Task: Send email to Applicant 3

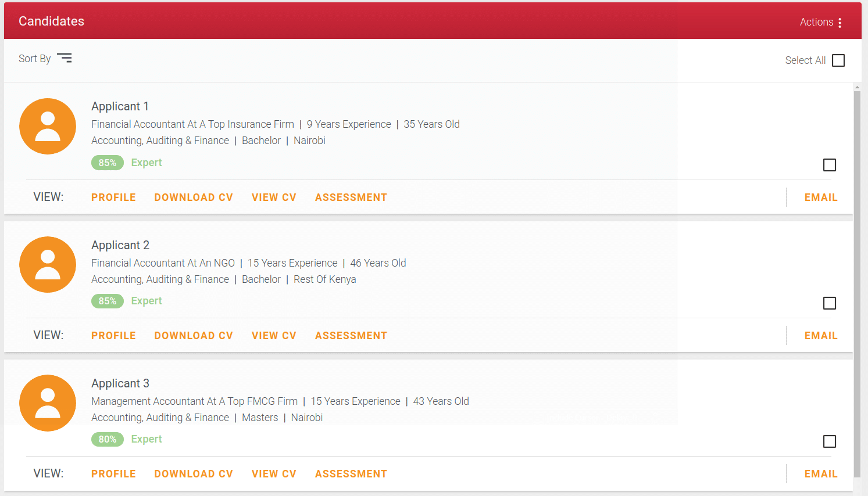Action: (x=821, y=474)
